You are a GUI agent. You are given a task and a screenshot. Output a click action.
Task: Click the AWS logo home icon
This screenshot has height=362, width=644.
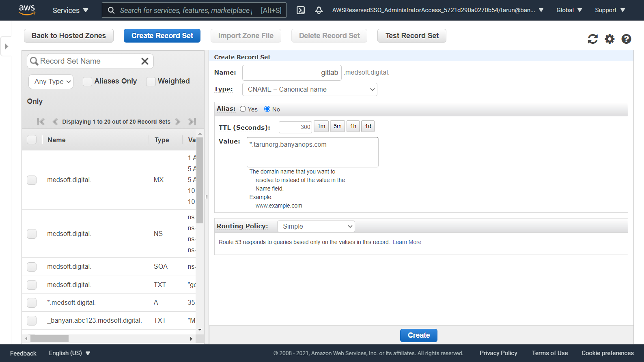(x=27, y=10)
